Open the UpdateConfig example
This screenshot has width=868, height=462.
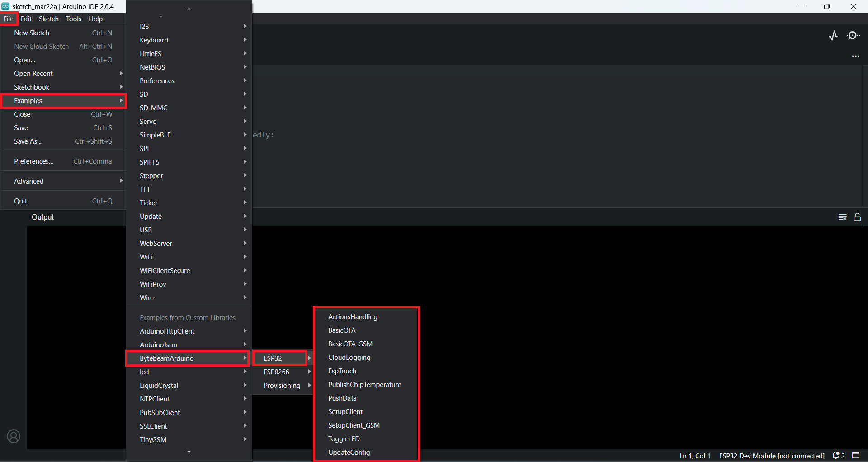[x=367, y=453]
